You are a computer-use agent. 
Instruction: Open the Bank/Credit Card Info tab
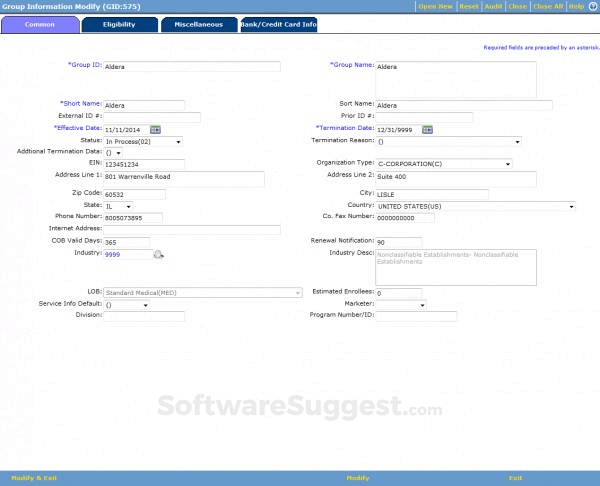279,24
